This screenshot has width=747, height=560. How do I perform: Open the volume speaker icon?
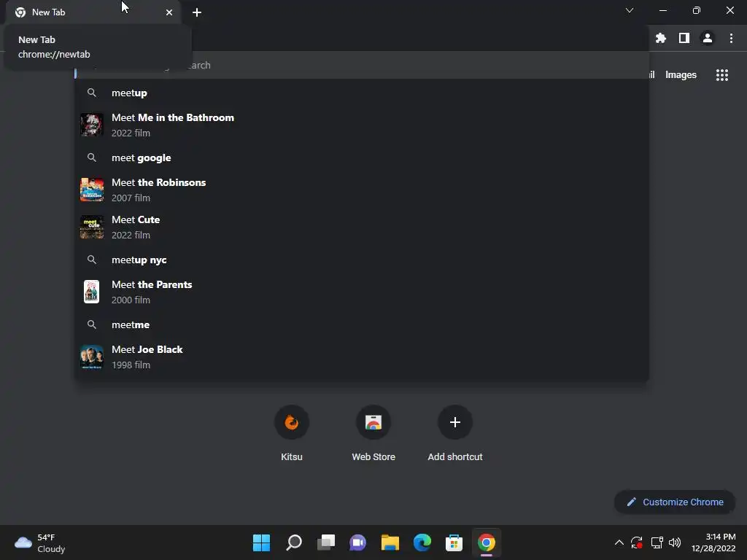click(x=675, y=542)
